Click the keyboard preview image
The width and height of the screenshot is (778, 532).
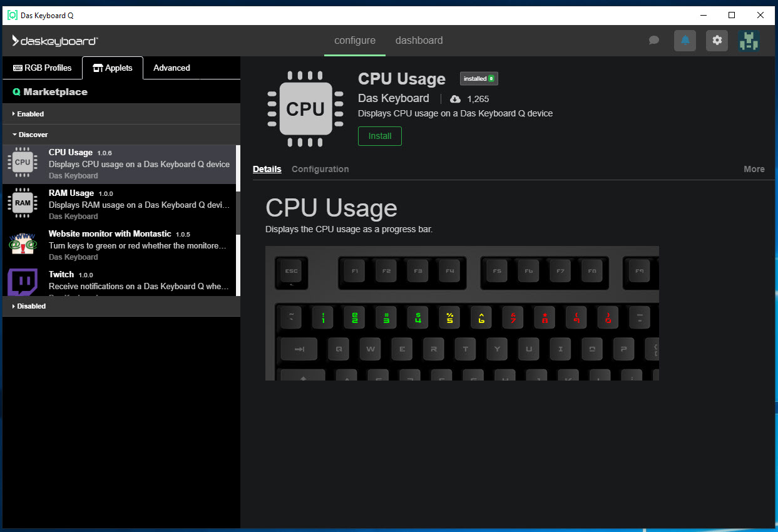click(462, 313)
